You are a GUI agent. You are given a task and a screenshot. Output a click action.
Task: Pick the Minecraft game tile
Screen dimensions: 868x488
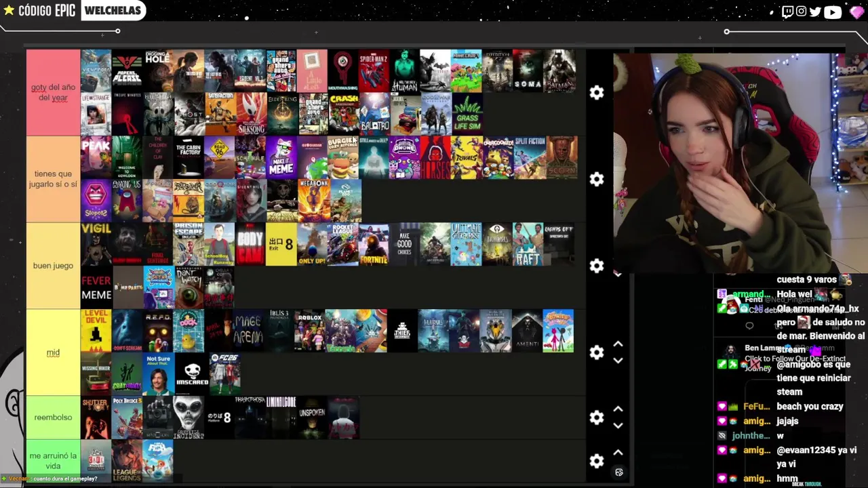coord(466,70)
